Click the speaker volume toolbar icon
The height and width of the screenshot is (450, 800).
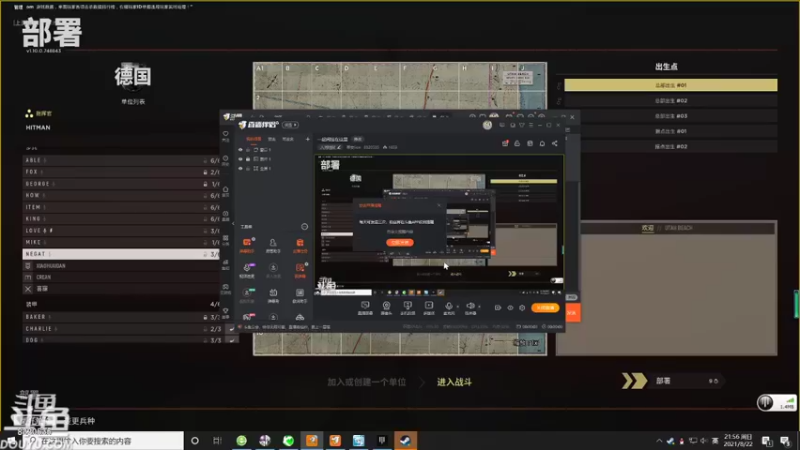point(470,306)
